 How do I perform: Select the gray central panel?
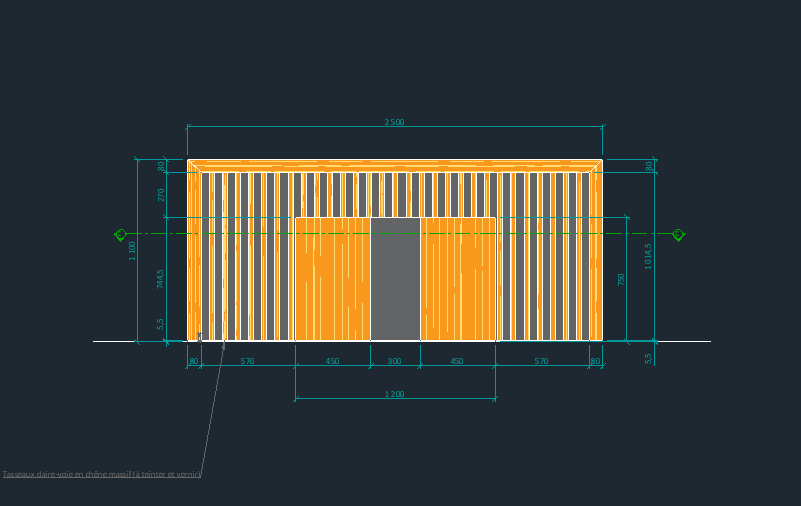pyautogui.click(x=395, y=278)
